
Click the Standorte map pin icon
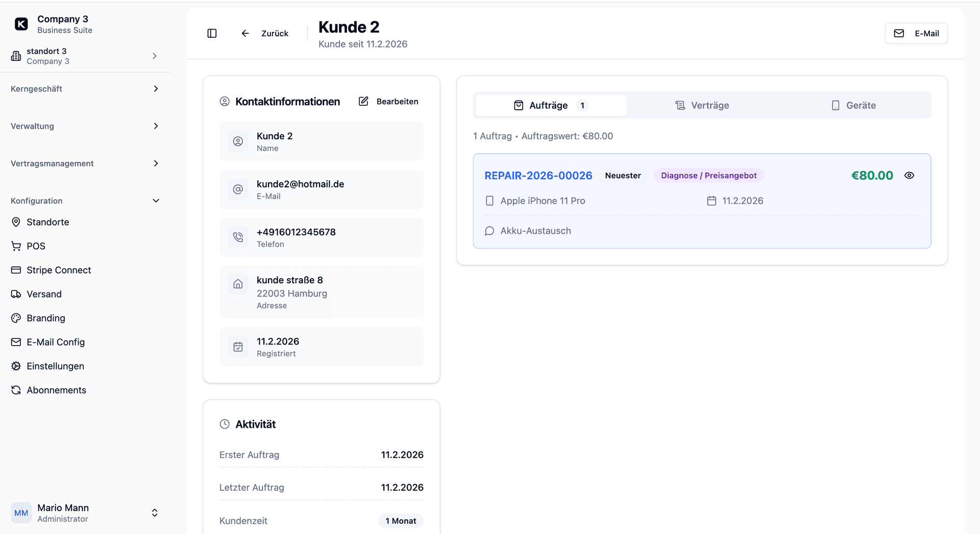coord(16,222)
